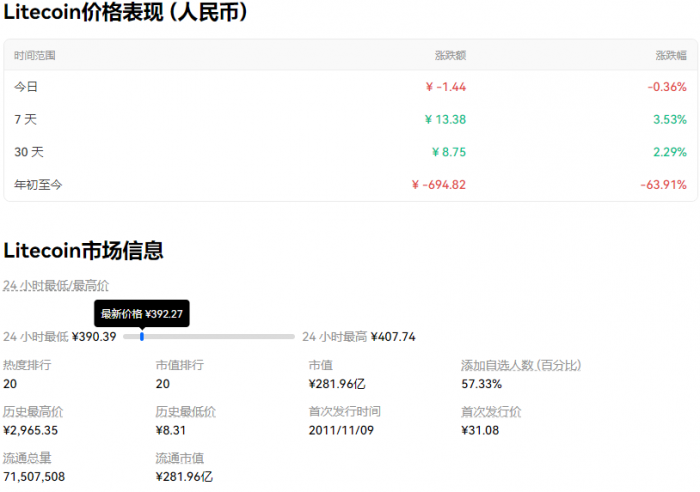Click the ¥ -694.82 change value
This screenshot has height=492, width=700.
(x=438, y=184)
